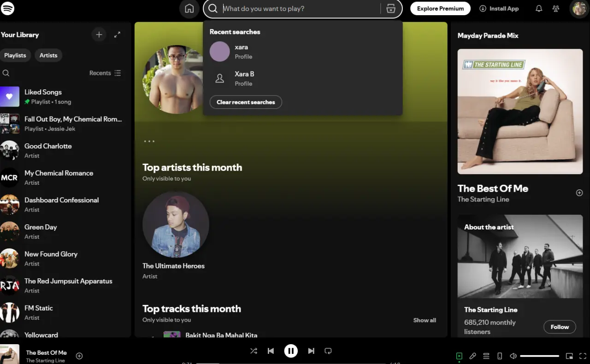Mute volume with speaker icon

[x=513, y=356]
